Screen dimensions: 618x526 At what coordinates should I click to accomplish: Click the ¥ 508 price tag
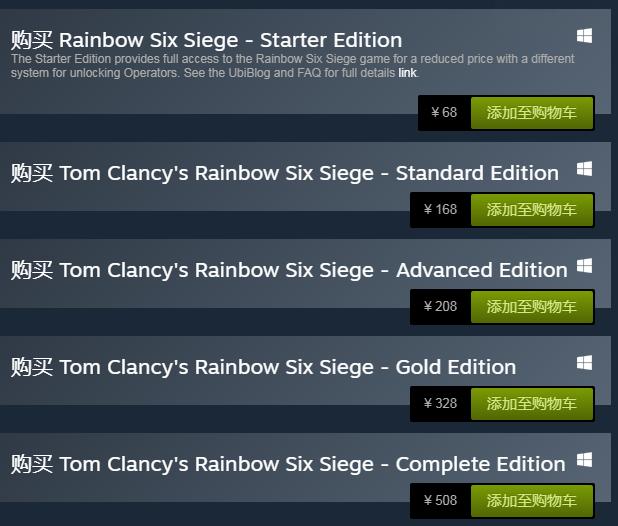440,501
